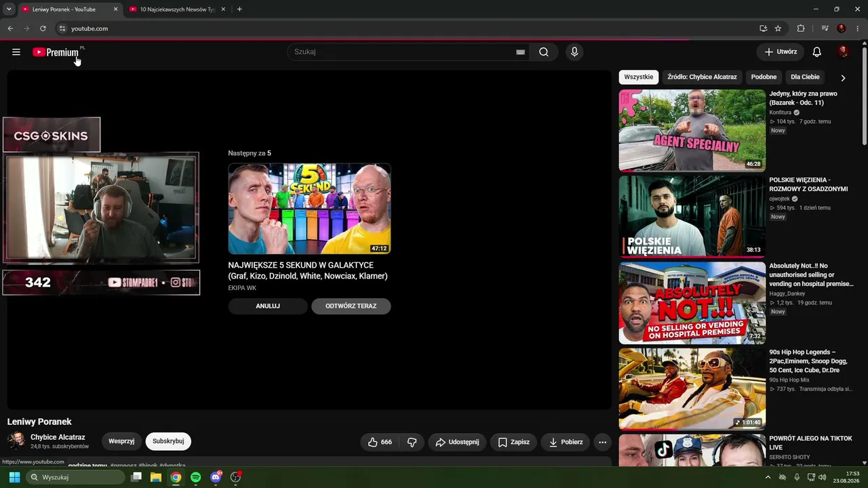
Task: Open Chrome three-dot menu
Action: (x=858, y=28)
